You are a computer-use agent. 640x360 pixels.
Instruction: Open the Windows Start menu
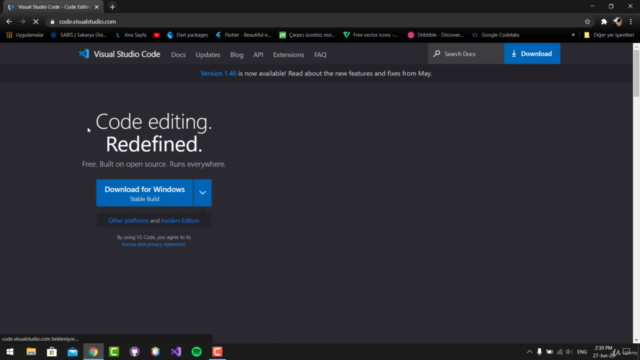10,351
